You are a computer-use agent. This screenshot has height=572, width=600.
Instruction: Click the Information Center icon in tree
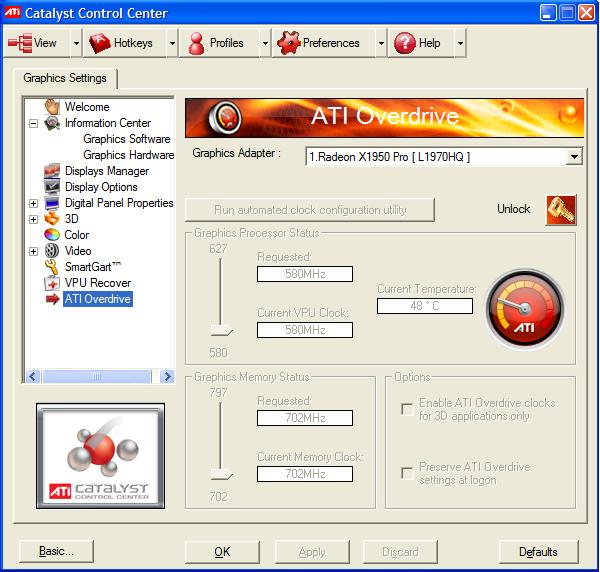click(x=52, y=123)
